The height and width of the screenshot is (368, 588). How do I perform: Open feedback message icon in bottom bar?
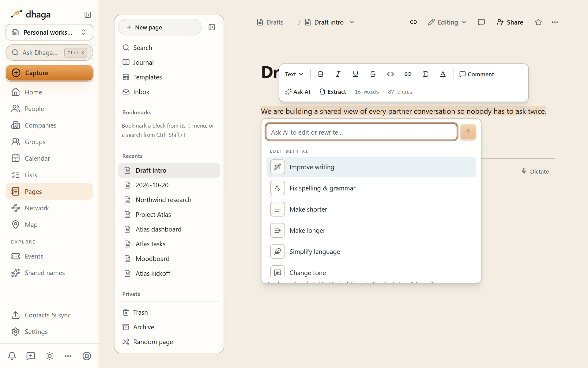[x=31, y=356]
